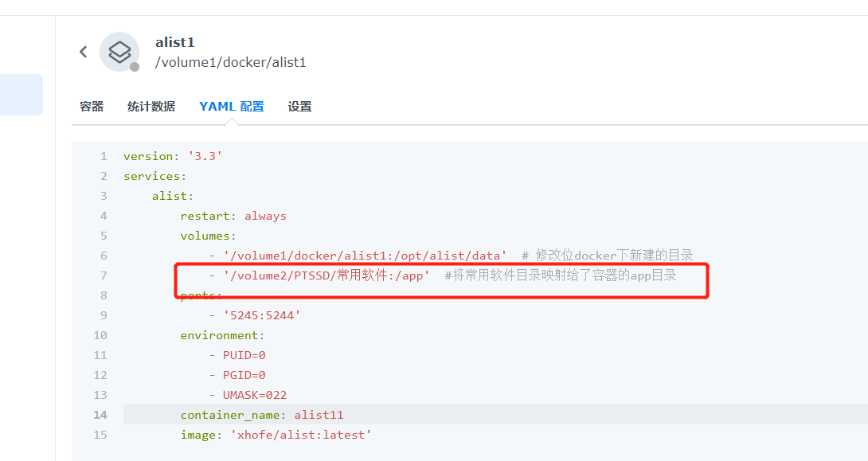The height and width of the screenshot is (461, 868).
Task: Click the image 'xhofe/alist:latest' value
Action: point(300,435)
